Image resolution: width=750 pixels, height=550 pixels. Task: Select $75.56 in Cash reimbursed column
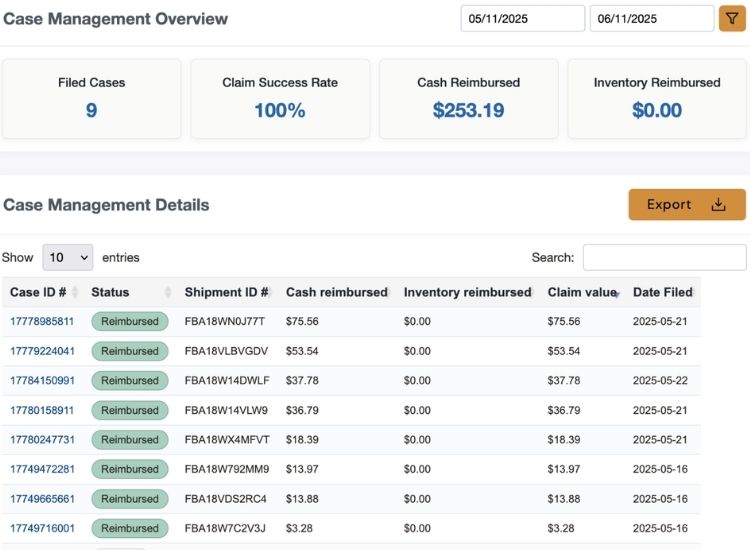(302, 321)
